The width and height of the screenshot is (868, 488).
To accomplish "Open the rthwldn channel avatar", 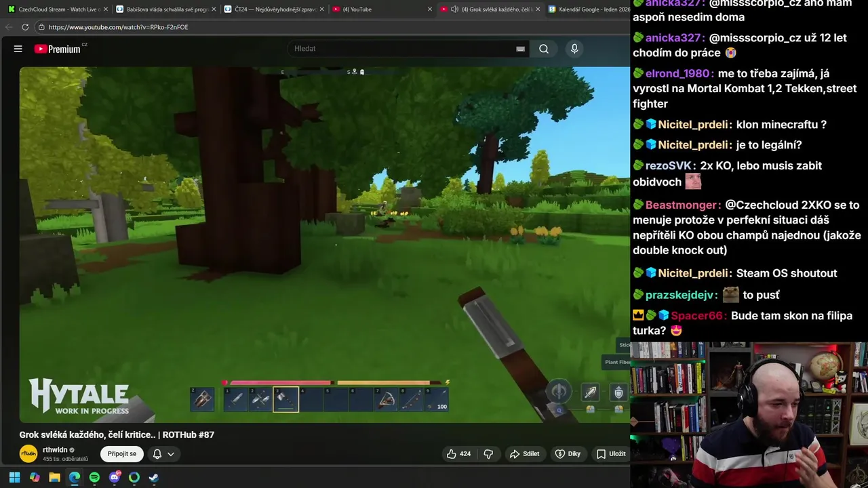I will [28, 453].
